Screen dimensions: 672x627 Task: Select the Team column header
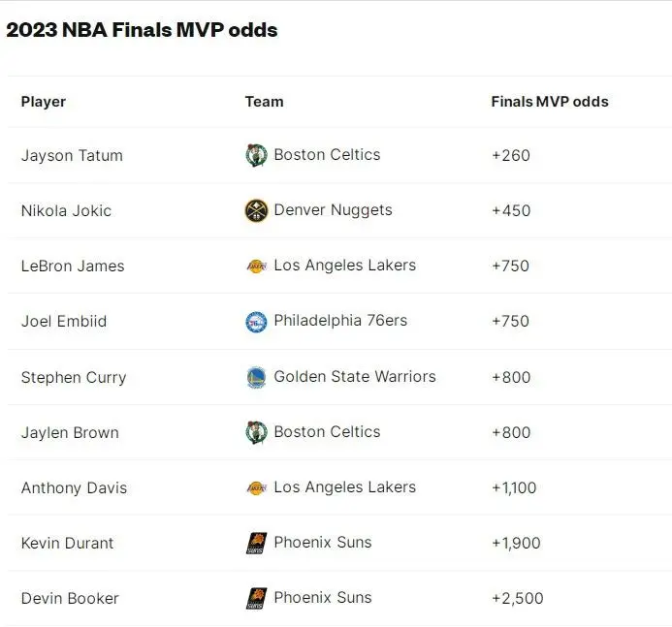[x=264, y=102]
